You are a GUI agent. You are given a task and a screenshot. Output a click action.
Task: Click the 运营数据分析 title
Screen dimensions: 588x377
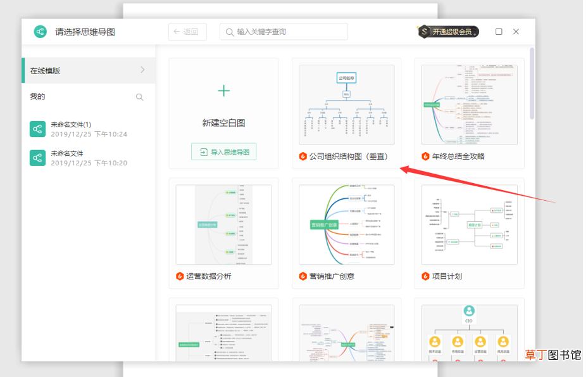(x=209, y=276)
